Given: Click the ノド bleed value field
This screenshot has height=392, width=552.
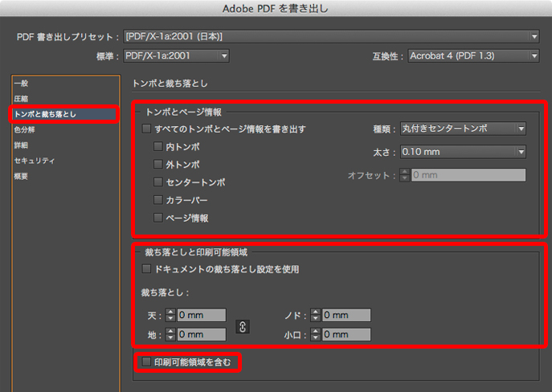Looking at the screenshot, I should point(346,315).
